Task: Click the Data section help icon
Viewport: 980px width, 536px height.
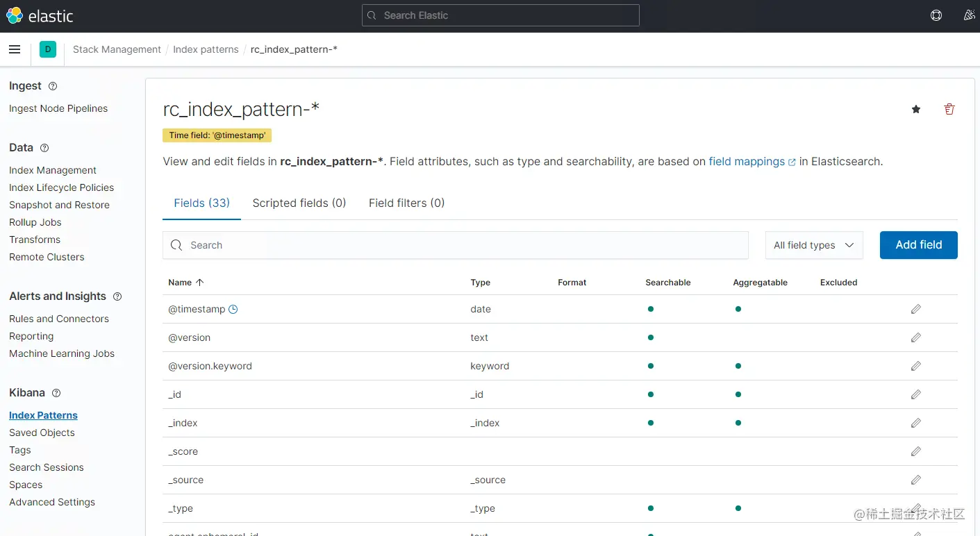Action: pos(44,148)
